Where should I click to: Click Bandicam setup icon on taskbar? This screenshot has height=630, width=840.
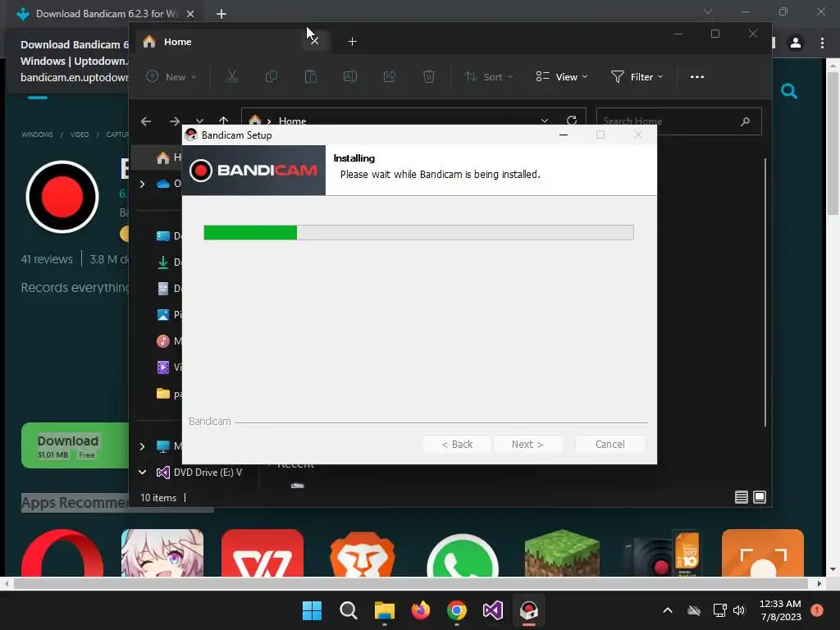[529, 610]
